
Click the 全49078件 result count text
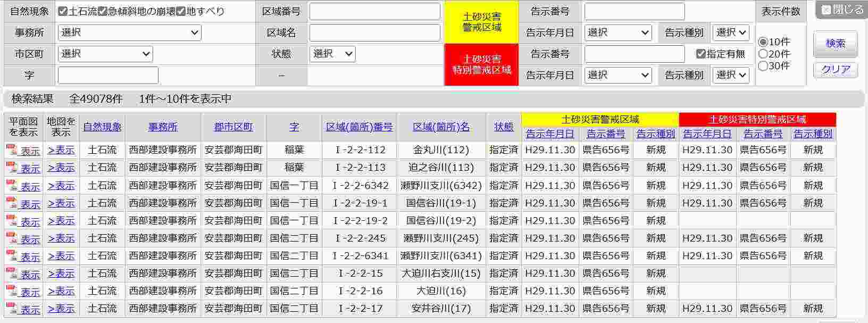pyautogui.click(x=96, y=99)
